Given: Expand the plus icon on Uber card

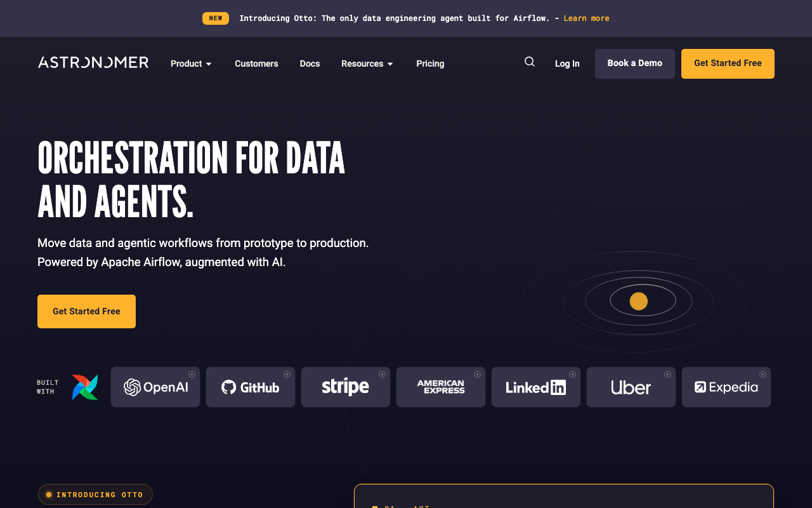Looking at the screenshot, I should point(668,374).
